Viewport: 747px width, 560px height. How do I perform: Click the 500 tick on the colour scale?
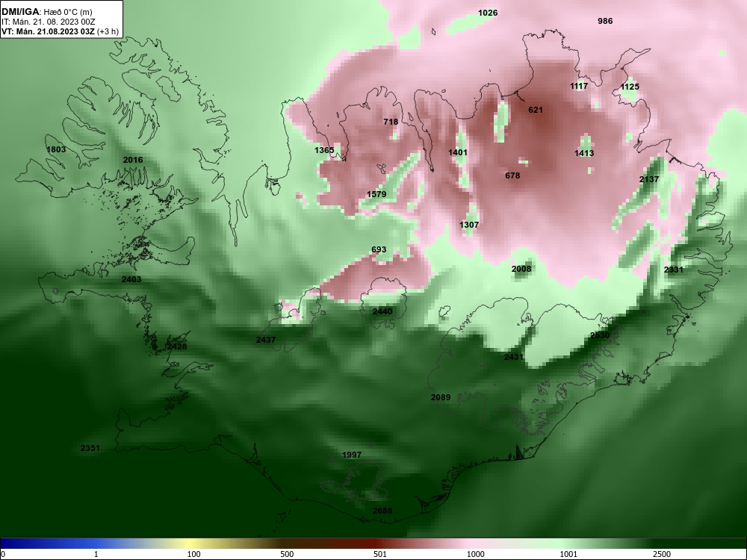(288, 554)
